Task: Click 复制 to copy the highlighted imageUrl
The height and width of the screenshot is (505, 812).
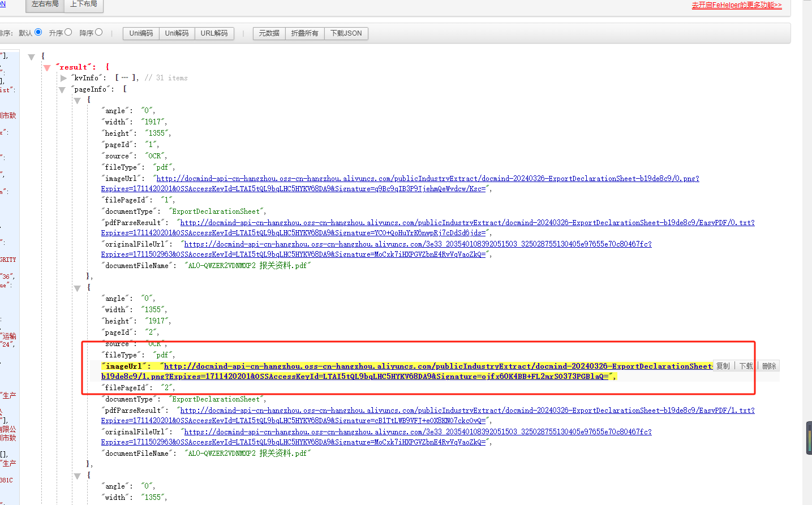Action: pyautogui.click(x=723, y=366)
